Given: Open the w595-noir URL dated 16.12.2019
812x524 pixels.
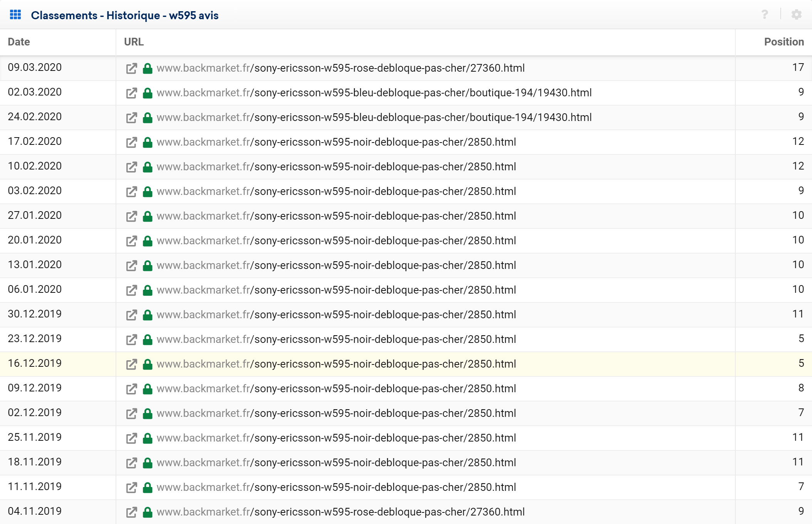Looking at the screenshot, I should pos(336,364).
